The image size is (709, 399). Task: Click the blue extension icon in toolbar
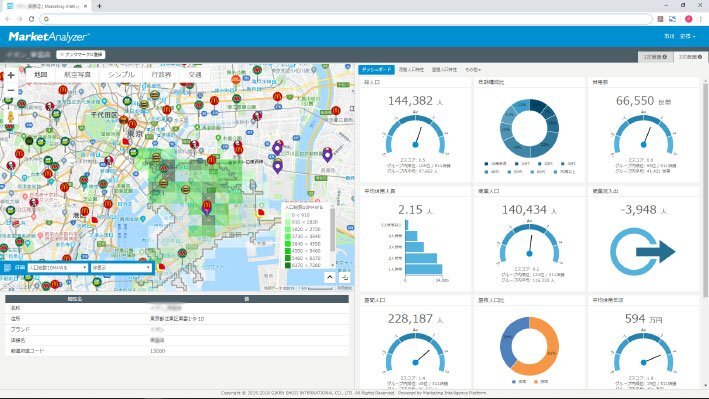point(673,19)
